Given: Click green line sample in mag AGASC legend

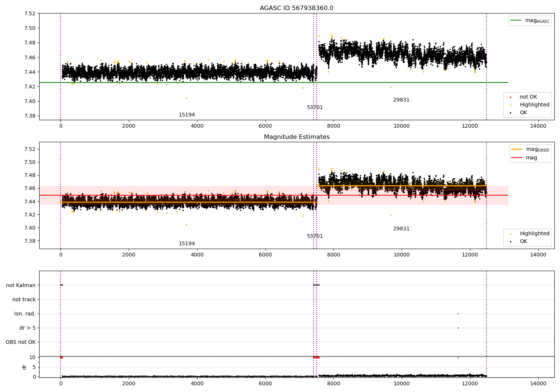Looking at the screenshot, I should (x=516, y=21).
